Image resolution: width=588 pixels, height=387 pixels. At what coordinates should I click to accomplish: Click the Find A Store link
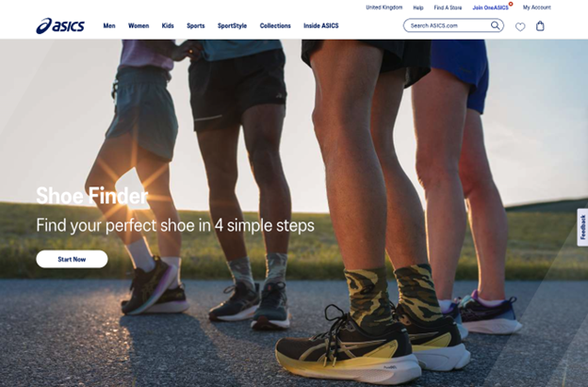point(448,8)
